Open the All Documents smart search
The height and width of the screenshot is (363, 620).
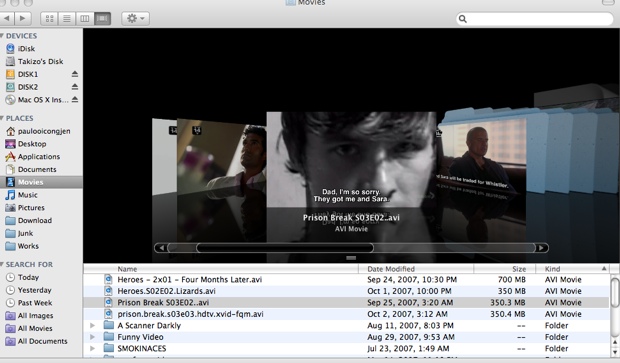[x=42, y=341]
